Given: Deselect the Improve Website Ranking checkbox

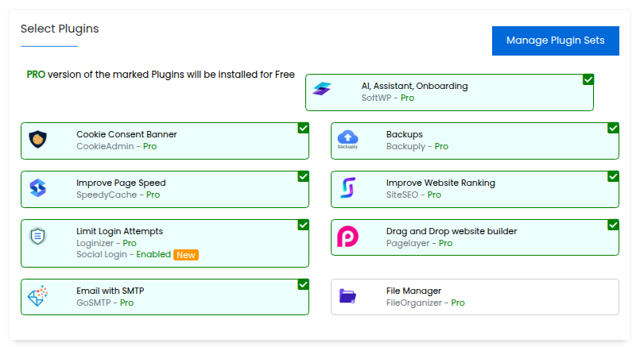Looking at the screenshot, I should pos(613,176).
